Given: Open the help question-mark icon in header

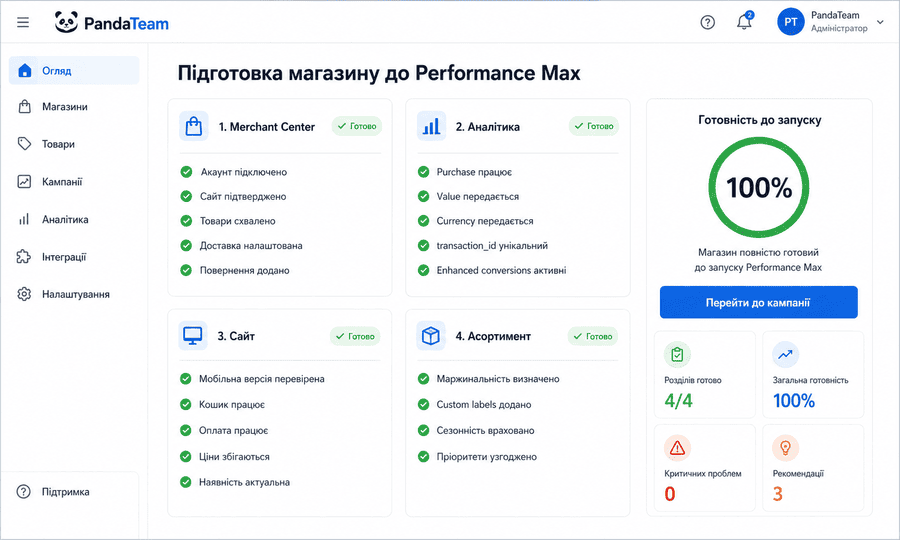Looking at the screenshot, I should (708, 22).
